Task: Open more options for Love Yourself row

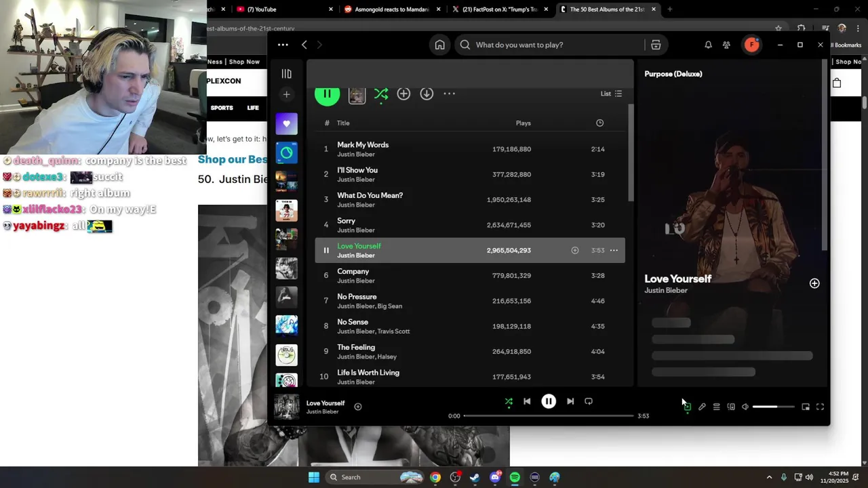Action: [x=614, y=250]
